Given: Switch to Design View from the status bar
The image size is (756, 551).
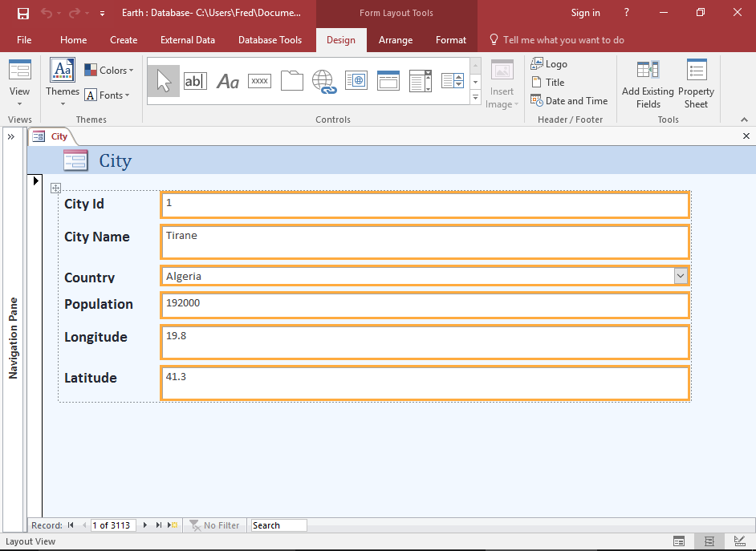Looking at the screenshot, I should pos(739,541).
